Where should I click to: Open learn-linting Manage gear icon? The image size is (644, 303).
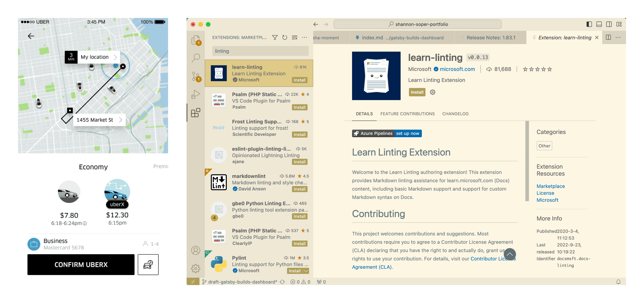433,92
